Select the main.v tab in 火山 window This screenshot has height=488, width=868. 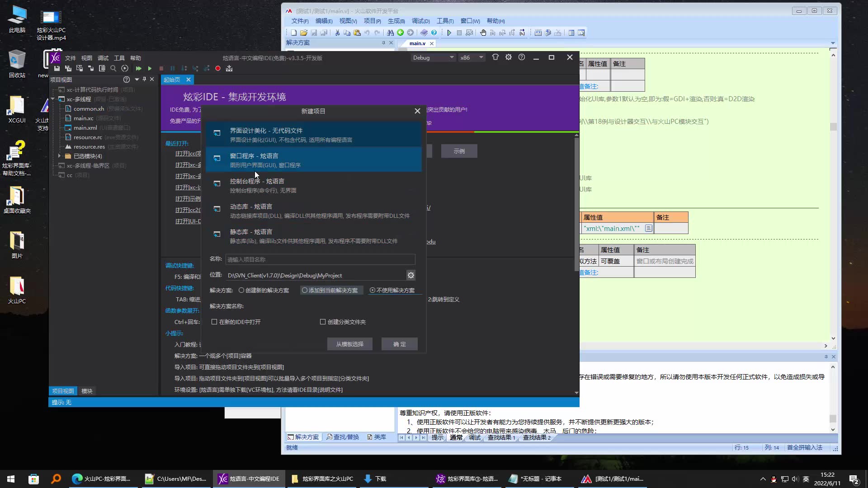click(417, 43)
